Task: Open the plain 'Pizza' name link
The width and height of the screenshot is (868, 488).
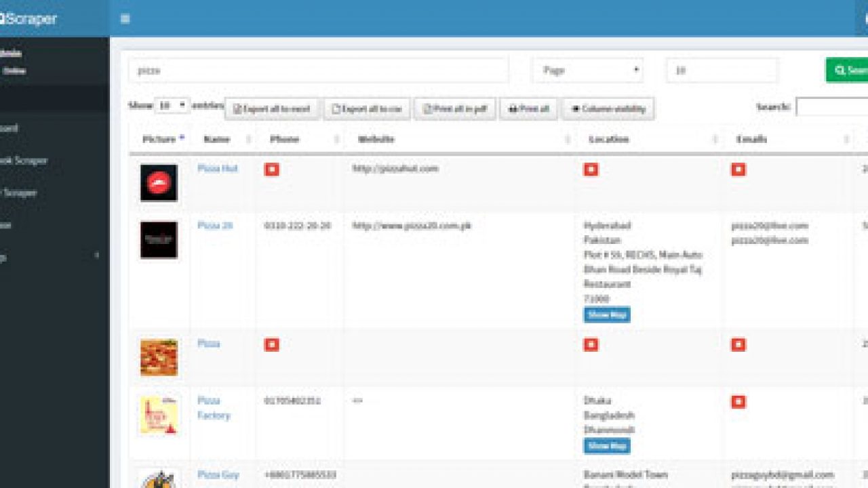Action: click(209, 343)
